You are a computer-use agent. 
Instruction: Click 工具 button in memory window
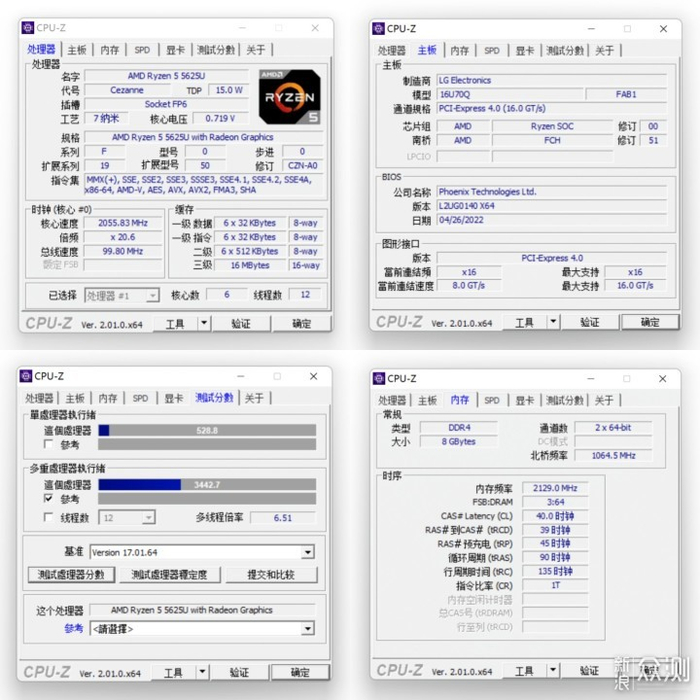point(524,670)
